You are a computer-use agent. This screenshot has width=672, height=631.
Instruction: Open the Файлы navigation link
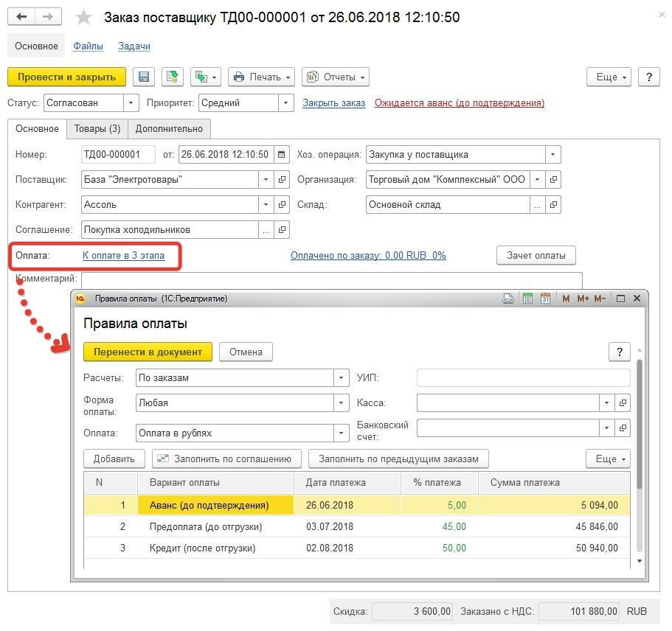click(x=89, y=46)
